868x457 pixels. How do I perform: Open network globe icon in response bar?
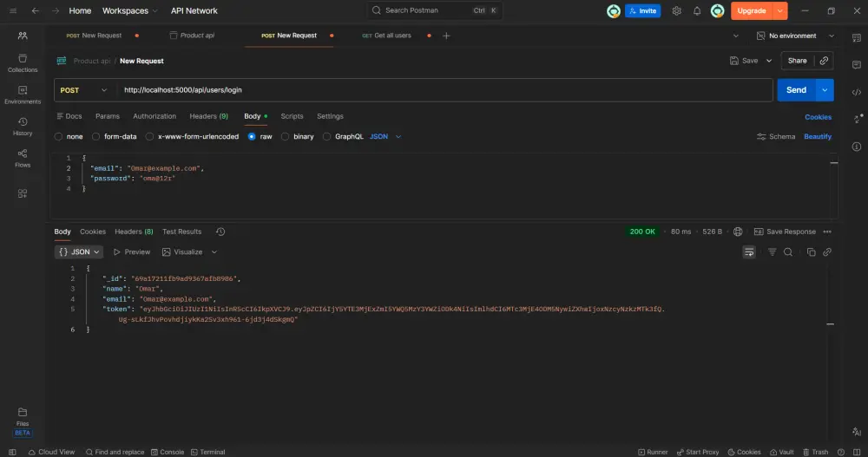(738, 232)
